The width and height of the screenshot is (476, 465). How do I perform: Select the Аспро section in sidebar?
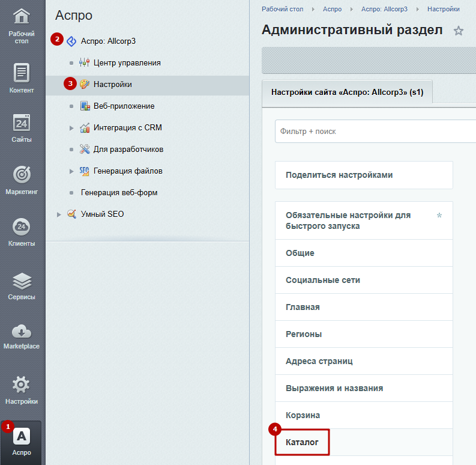coord(22,442)
